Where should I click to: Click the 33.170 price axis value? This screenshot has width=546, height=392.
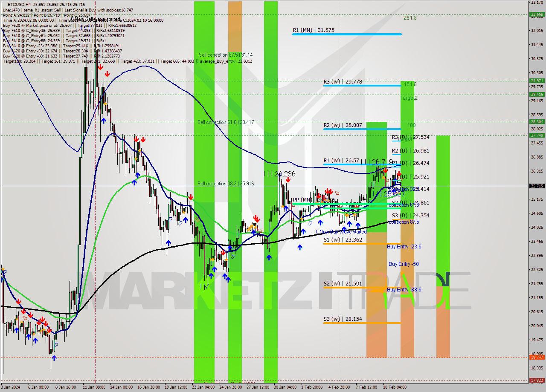tap(537, 3)
